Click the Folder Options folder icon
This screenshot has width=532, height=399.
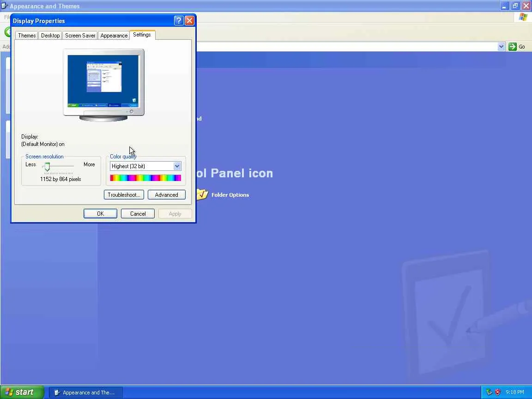tap(202, 194)
